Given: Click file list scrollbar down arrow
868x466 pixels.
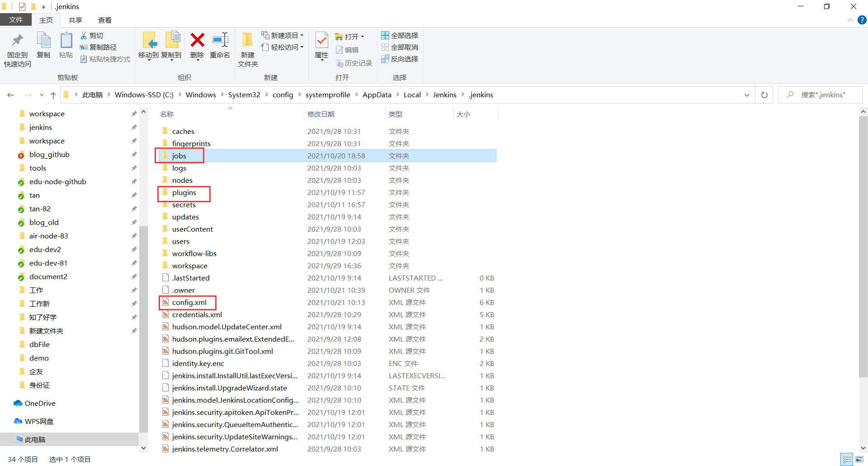Looking at the screenshot, I should click(863, 448).
